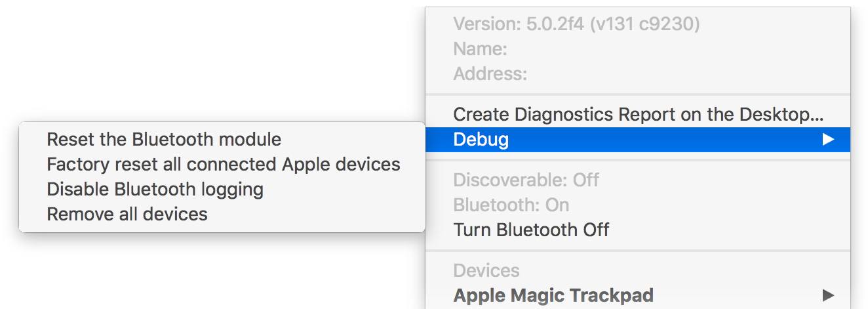868x309 pixels.
Task: Click the Address: info field
Action: click(490, 73)
